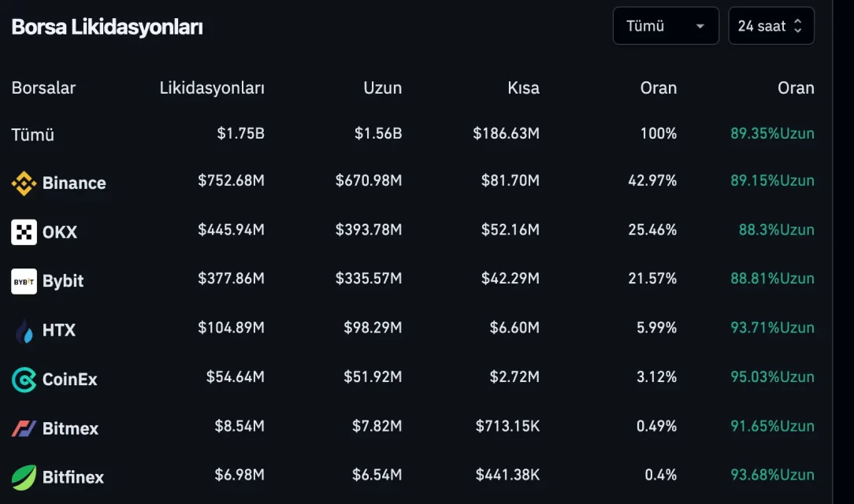Open the Bybit exchange name link
This screenshot has width=854, height=504.
(63, 281)
